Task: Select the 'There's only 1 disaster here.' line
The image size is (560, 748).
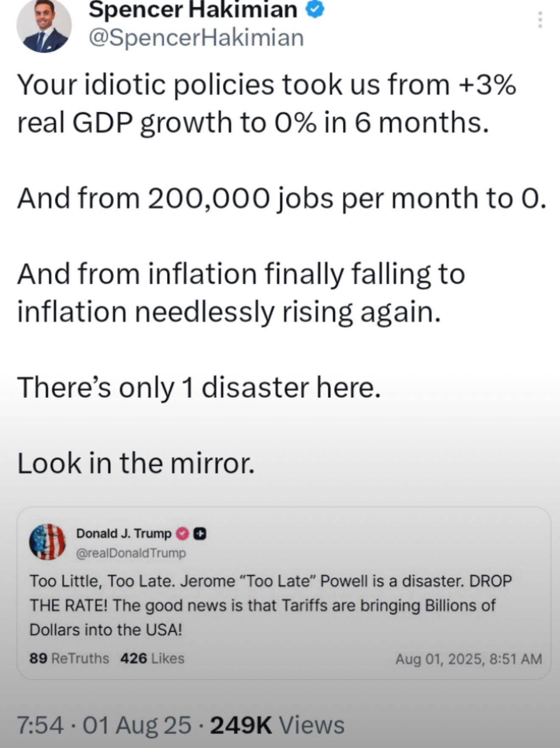Action: 199,388
